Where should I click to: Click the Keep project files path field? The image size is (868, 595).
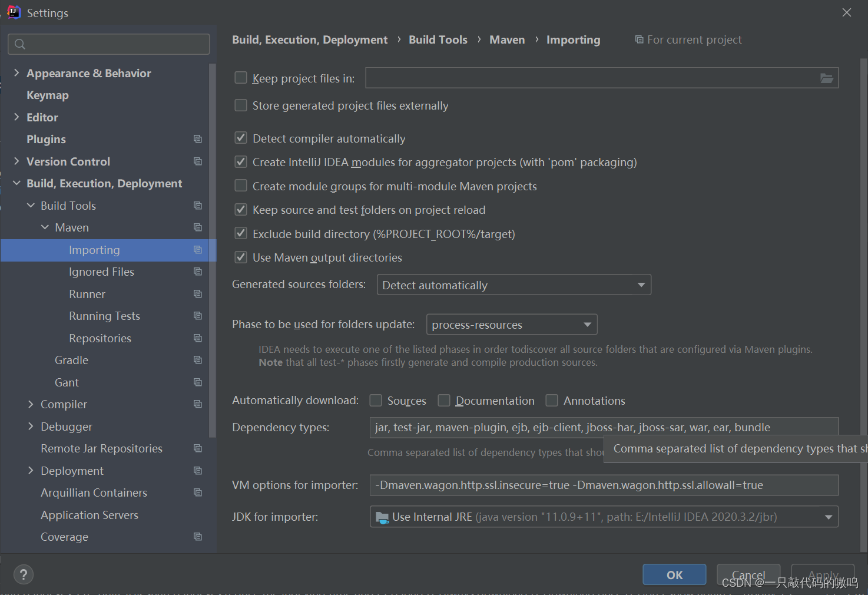point(602,78)
